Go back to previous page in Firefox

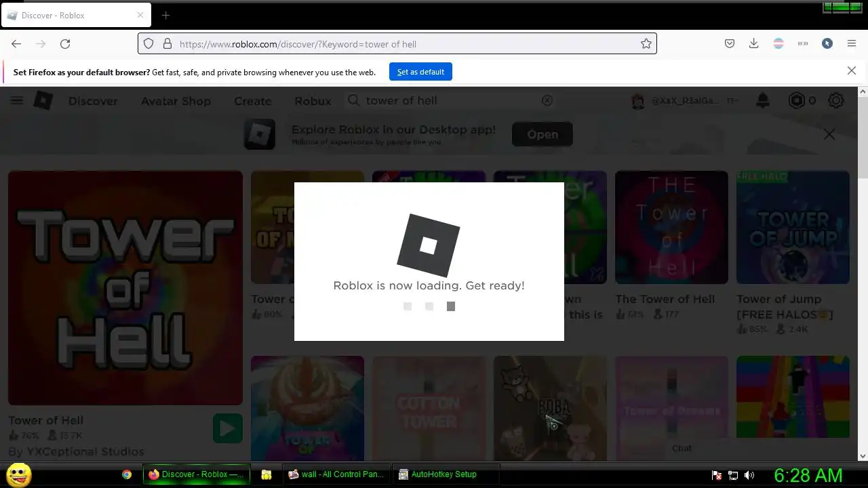coord(16,43)
